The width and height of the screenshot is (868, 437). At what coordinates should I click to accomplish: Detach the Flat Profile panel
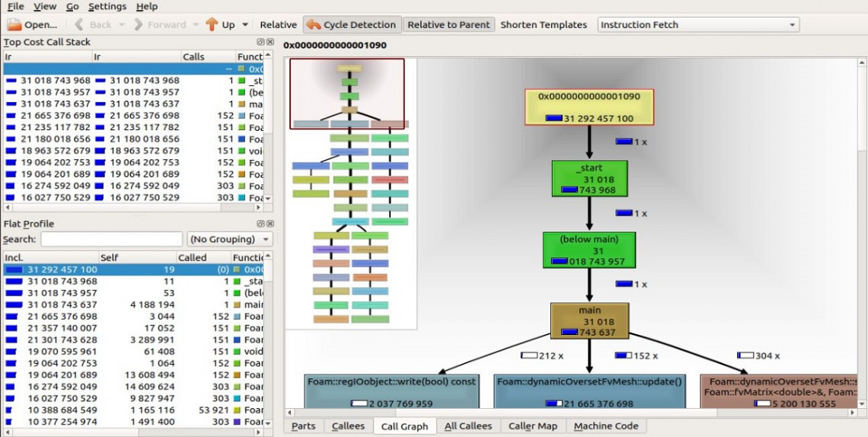click(x=260, y=223)
